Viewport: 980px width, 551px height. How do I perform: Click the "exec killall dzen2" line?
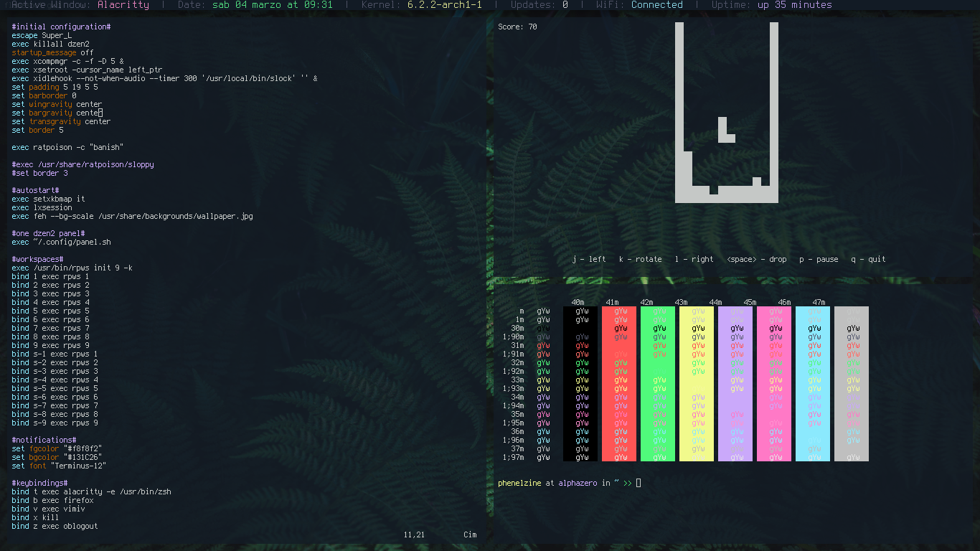[x=50, y=44]
